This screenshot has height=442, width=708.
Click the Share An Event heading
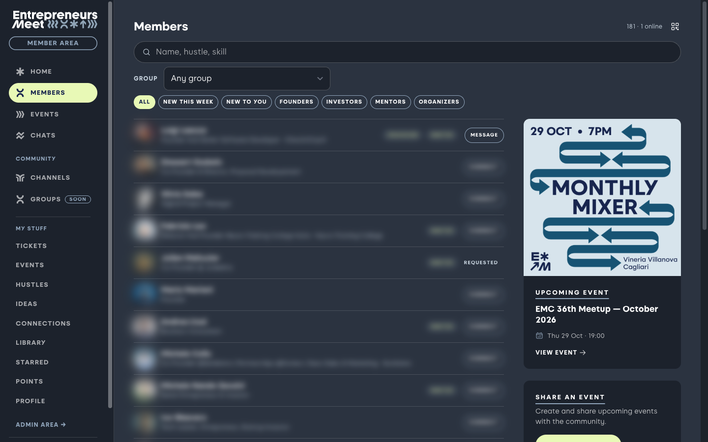pyautogui.click(x=570, y=397)
